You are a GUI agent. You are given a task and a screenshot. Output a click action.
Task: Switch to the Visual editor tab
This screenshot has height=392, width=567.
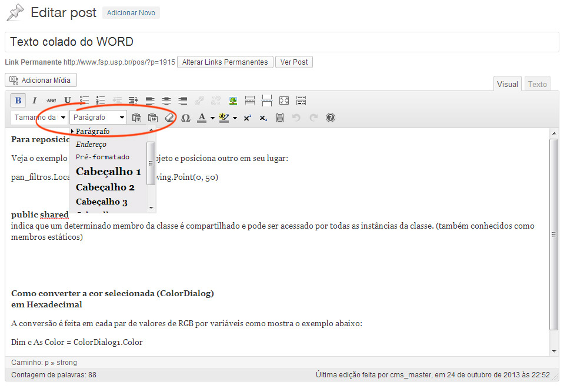pyautogui.click(x=508, y=84)
